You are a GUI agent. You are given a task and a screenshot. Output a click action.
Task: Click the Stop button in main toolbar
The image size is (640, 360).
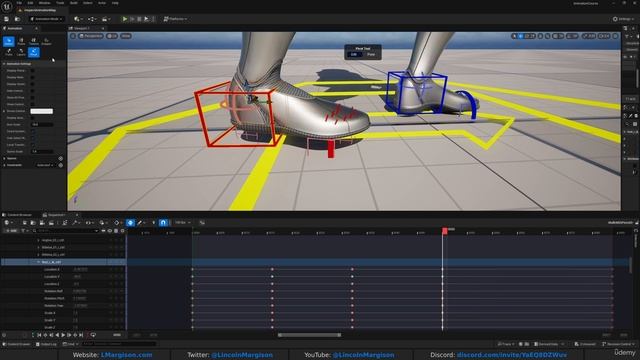139,19
